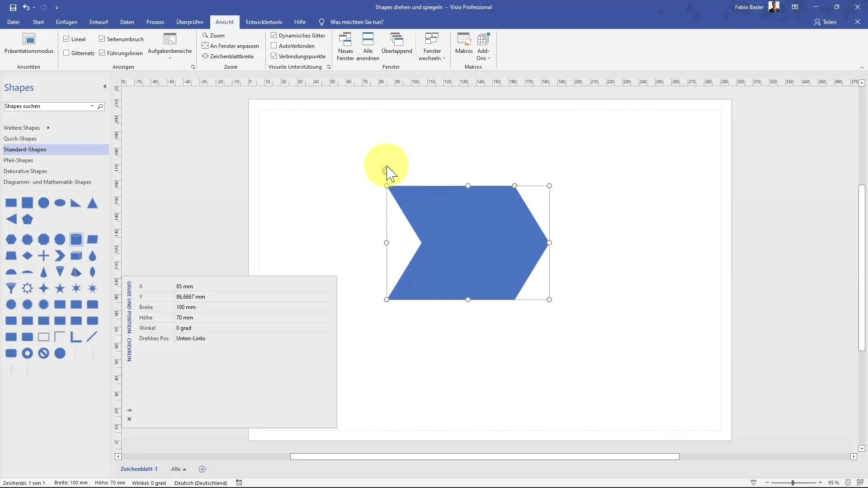
Task: Choose the pyramid shape
Action: (76, 272)
